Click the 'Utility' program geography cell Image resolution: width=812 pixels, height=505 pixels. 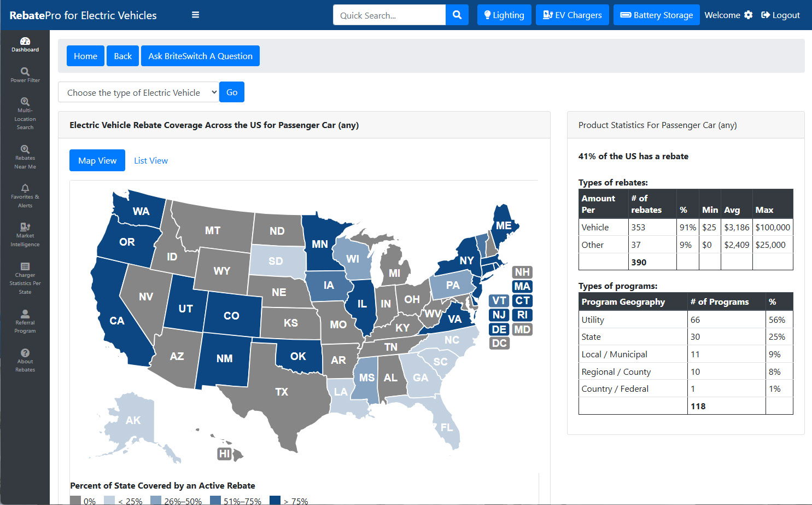[633, 320]
